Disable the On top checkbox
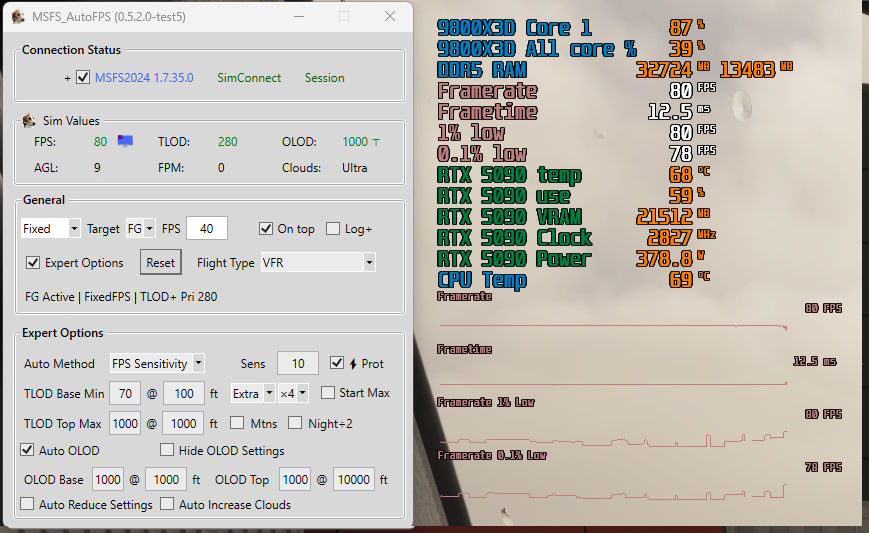Viewport: 869px width, 533px height. coord(266,228)
